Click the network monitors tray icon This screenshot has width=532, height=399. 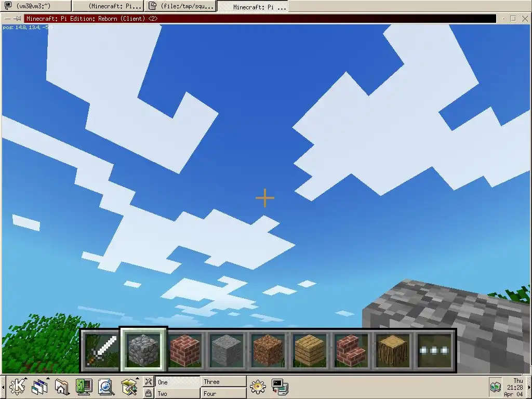pos(495,387)
